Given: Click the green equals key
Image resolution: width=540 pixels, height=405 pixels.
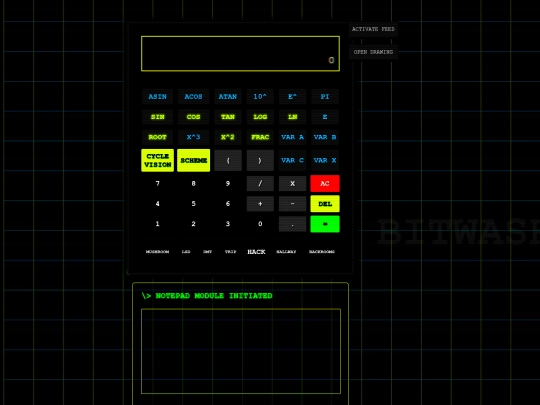Looking at the screenshot, I should [325, 224].
